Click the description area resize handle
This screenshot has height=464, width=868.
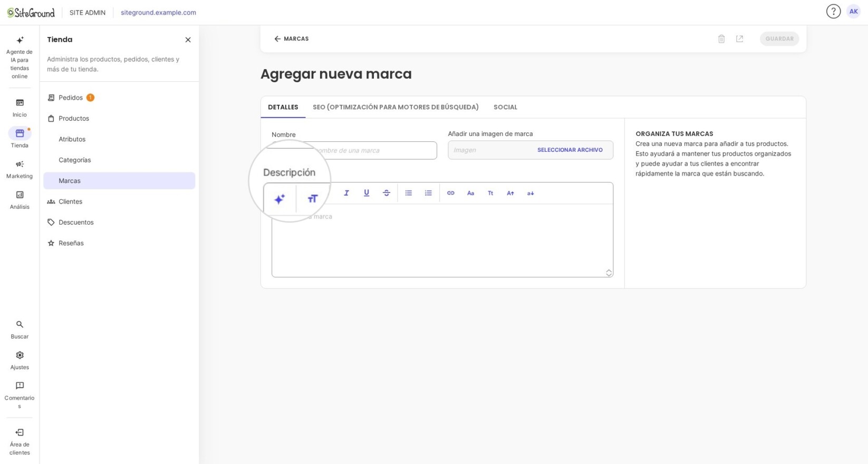(609, 273)
